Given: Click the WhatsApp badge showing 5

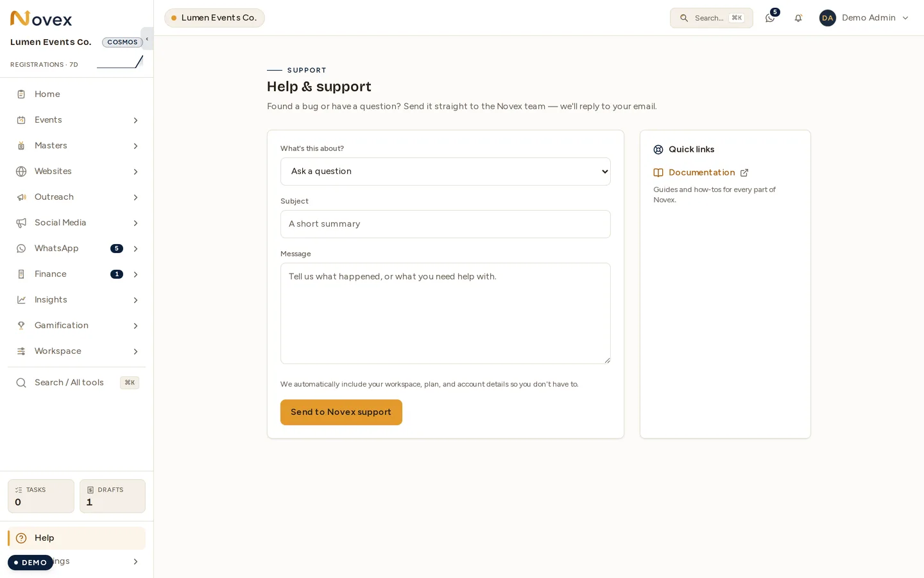Looking at the screenshot, I should [x=117, y=249].
